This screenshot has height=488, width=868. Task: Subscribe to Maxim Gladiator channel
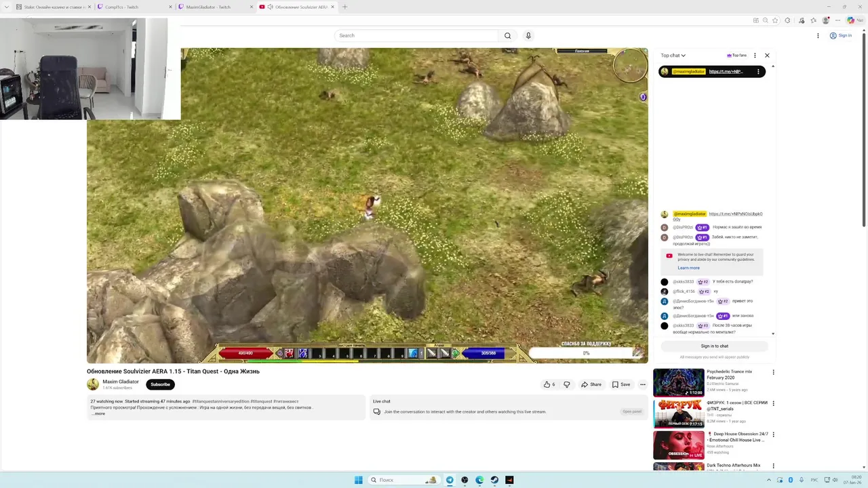coord(160,384)
